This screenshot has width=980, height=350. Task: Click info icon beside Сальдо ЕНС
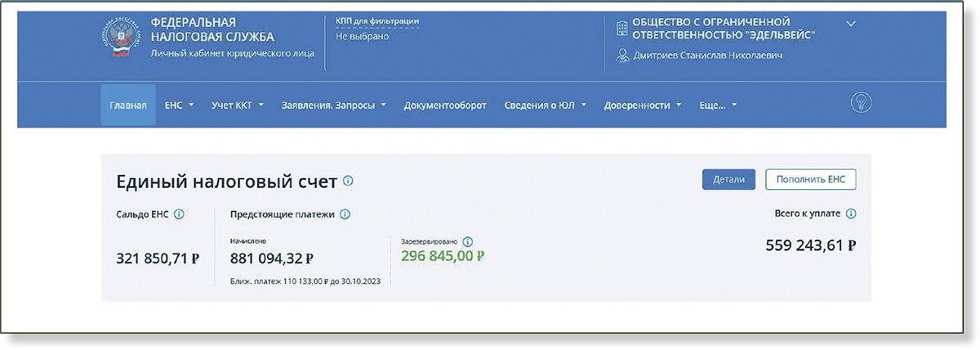pyautogui.click(x=179, y=214)
